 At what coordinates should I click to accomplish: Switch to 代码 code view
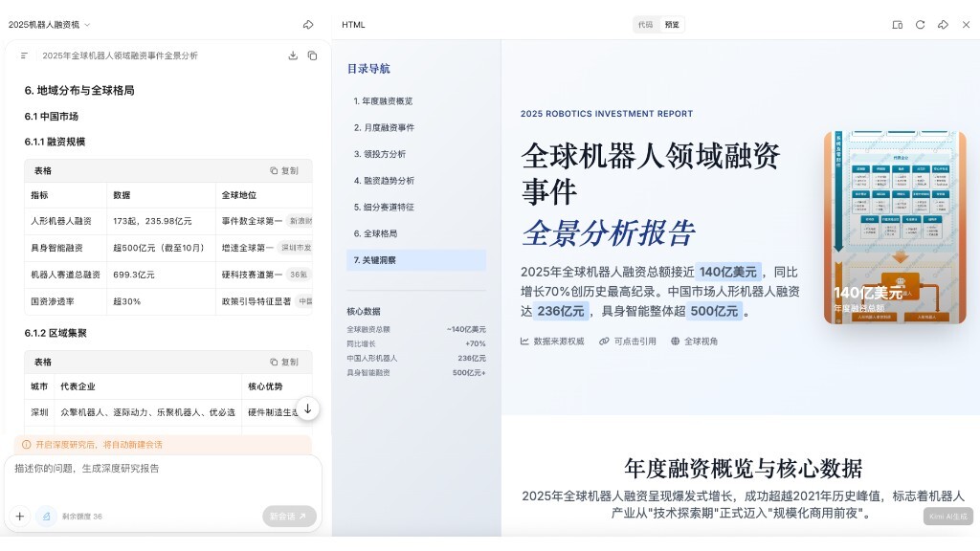click(x=645, y=25)
